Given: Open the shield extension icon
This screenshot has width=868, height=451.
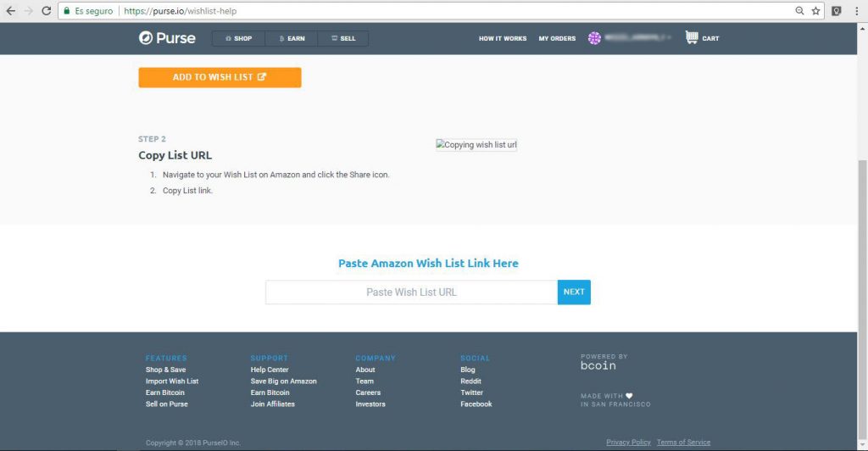Looking at the screenshot, I should 837,11.
